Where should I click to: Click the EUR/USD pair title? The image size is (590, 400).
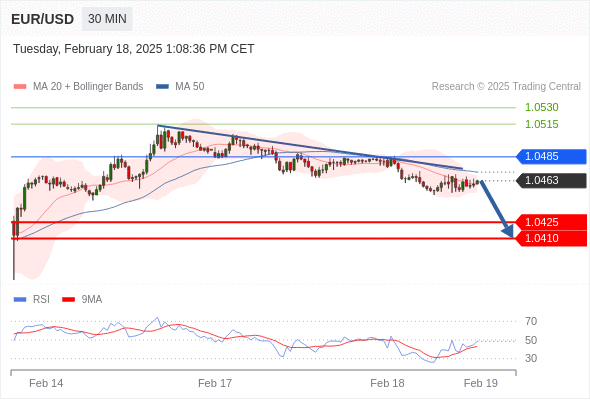[43, 19]
